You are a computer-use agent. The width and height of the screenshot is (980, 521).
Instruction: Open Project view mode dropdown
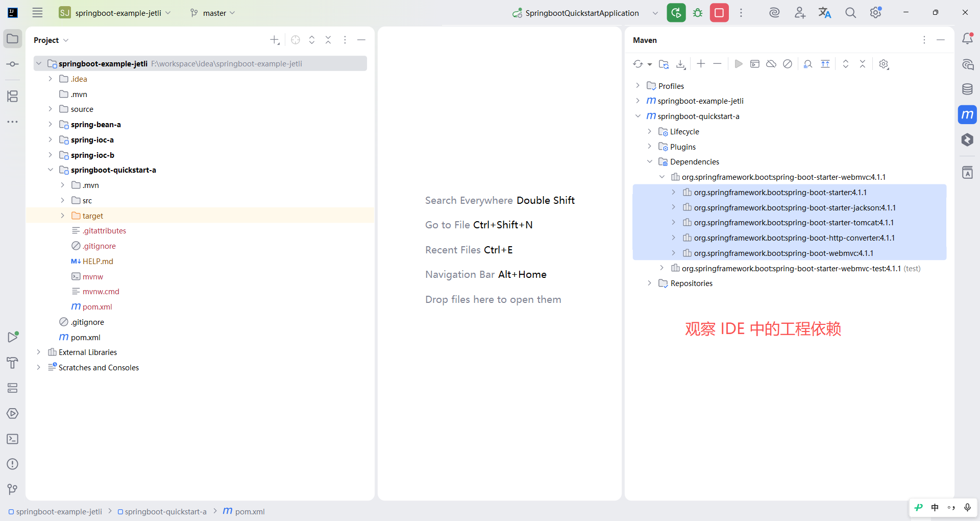(x=51, y=40)
